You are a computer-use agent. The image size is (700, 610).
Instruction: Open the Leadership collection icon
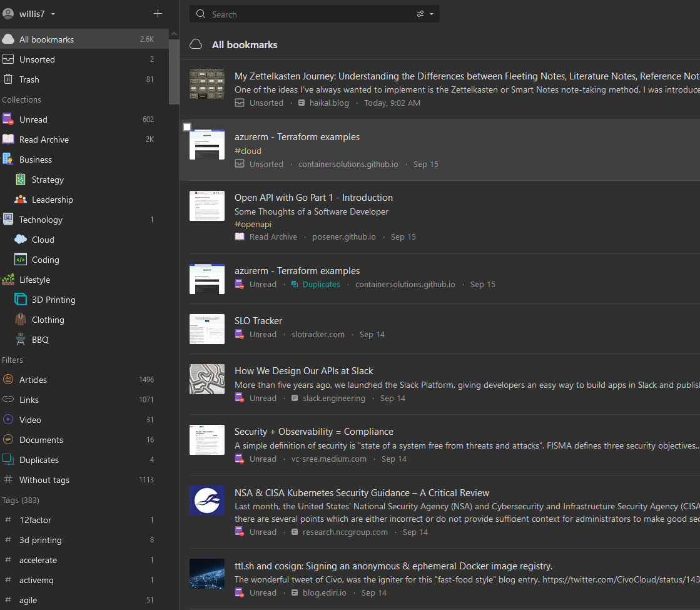point(21,200)
